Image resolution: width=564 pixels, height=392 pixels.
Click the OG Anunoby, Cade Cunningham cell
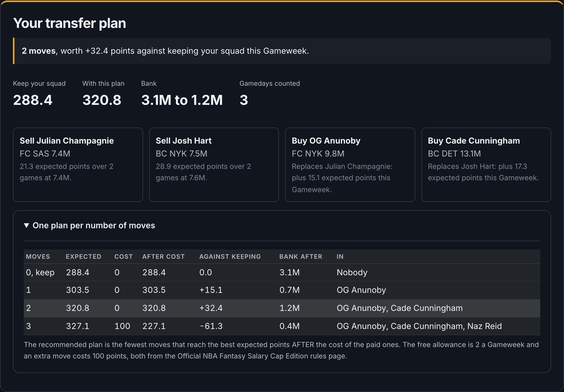point(400,308)
